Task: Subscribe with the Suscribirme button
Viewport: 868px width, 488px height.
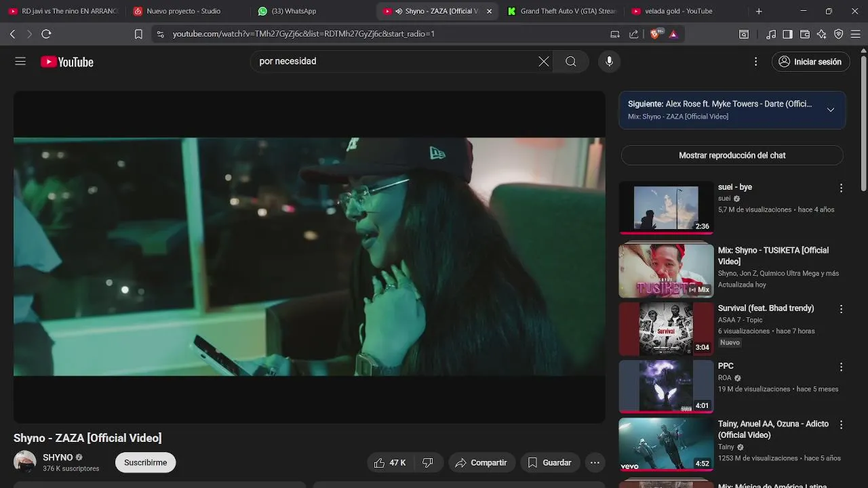Action: (x=145, y=463)
